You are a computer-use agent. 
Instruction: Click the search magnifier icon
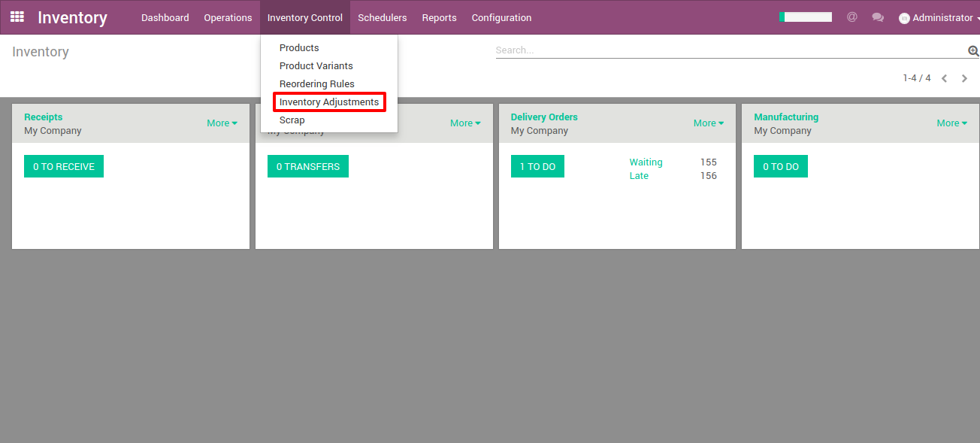pyautogui.click(x=973, y=51)
